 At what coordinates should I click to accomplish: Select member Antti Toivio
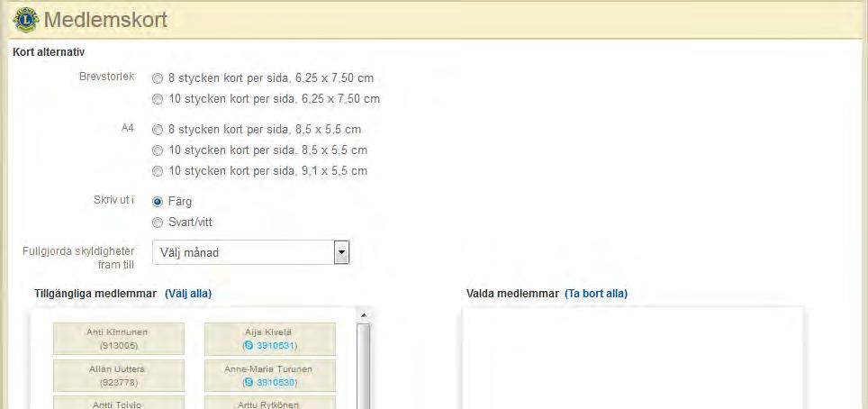pyautogui.click(x=119, y=403)
